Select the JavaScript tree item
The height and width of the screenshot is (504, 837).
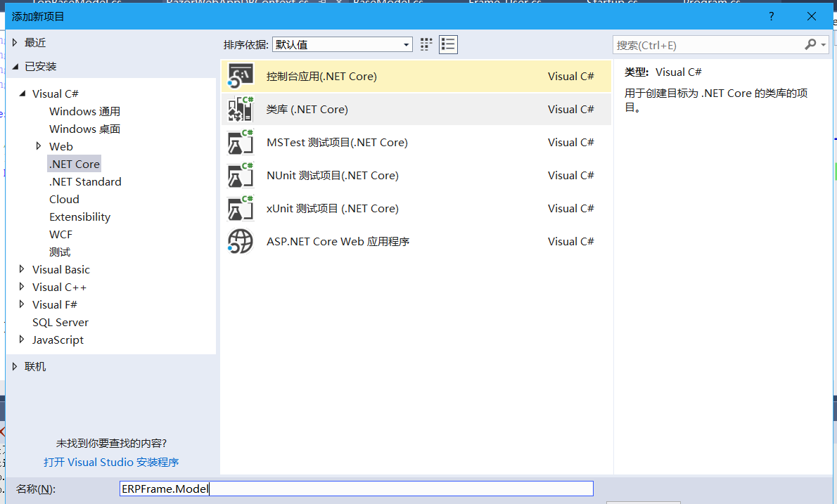pyautogui.click(x=58, y=340)
